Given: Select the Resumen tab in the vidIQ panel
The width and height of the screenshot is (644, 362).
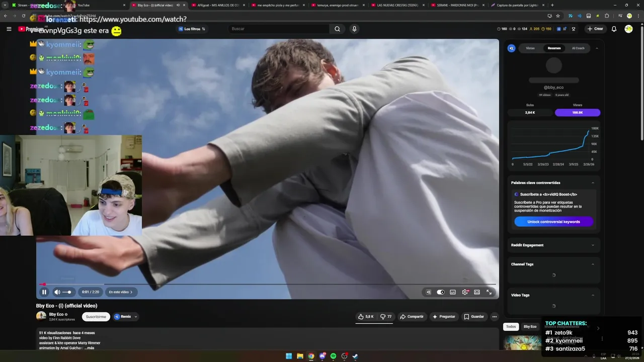Looking at the screenshot, I should coord(554,48).
